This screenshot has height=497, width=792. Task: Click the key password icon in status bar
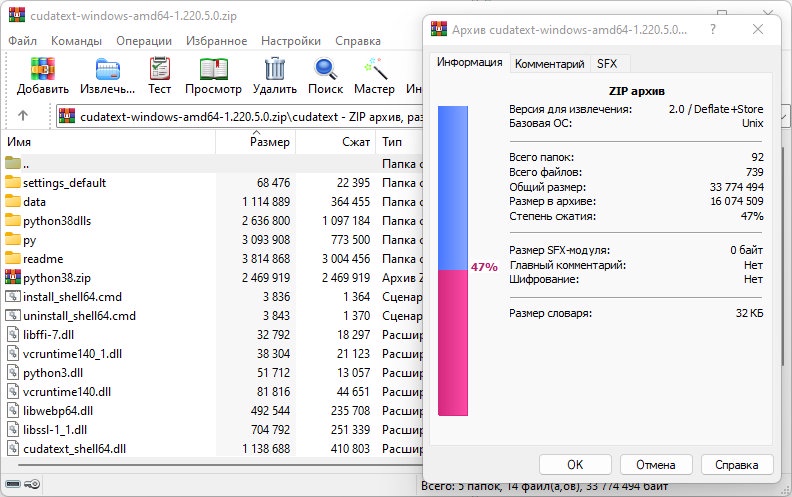[32, 484]
